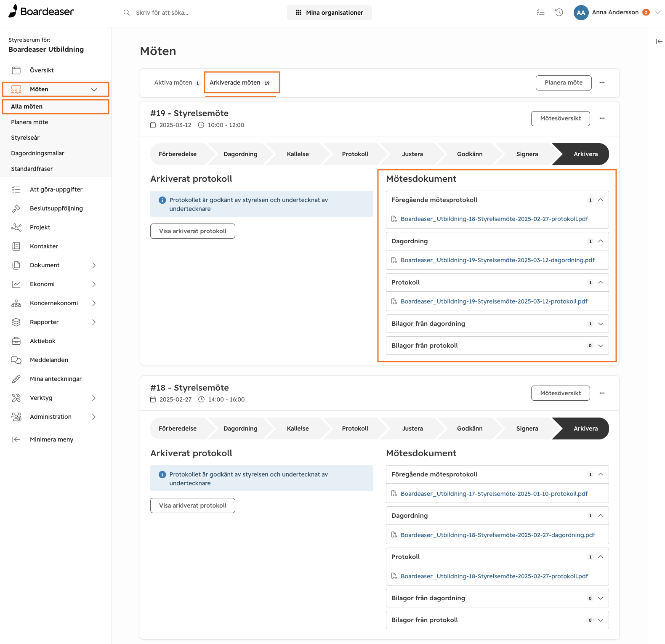The height and width of the screenshot is (644, 665).
Task: Expand Koncernekonomi in the sidebar
Action: (x=94, y=303)
